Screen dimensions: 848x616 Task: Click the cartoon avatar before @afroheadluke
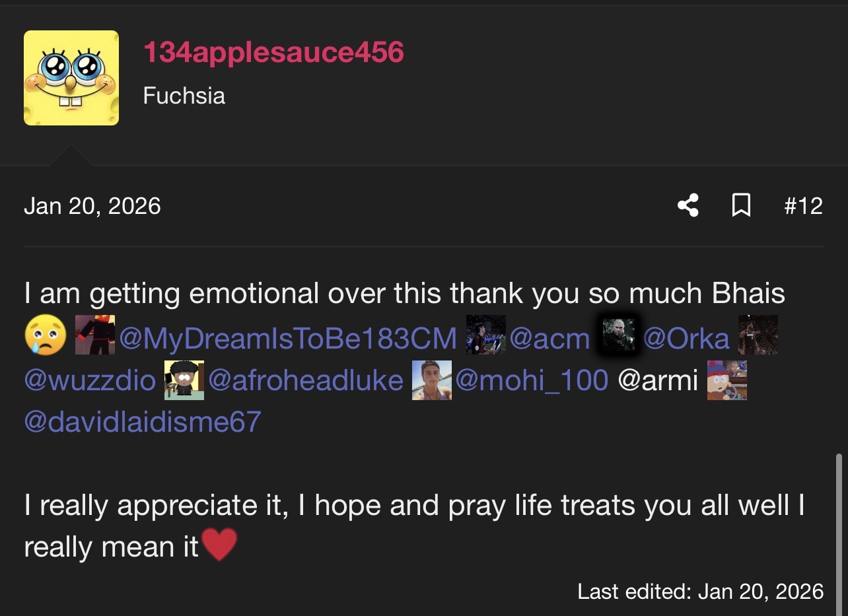tap(184, 380)
